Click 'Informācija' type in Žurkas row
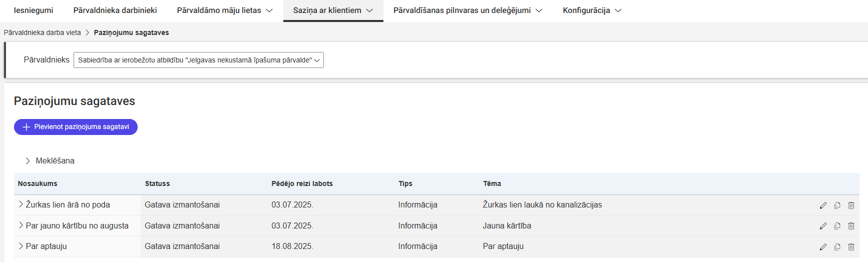 pos(418,204)
